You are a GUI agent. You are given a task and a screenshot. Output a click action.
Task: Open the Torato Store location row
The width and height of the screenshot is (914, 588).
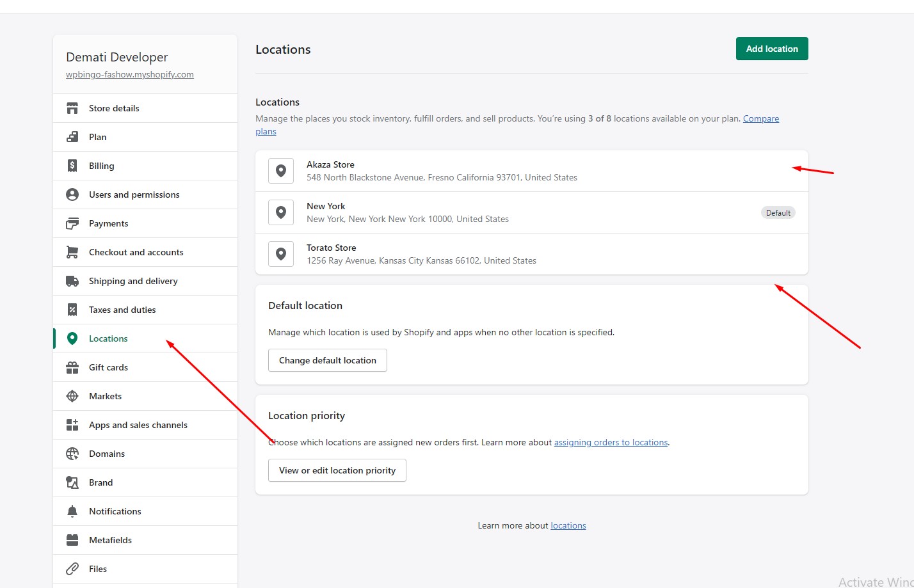pos(531,254)
